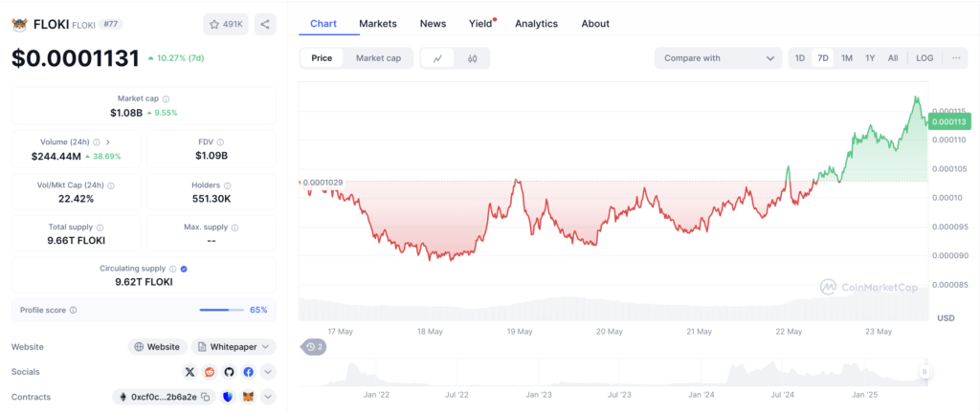Open the history events badge showing 2
Viewport: 980px width, 413px height.
click(313, 347)
